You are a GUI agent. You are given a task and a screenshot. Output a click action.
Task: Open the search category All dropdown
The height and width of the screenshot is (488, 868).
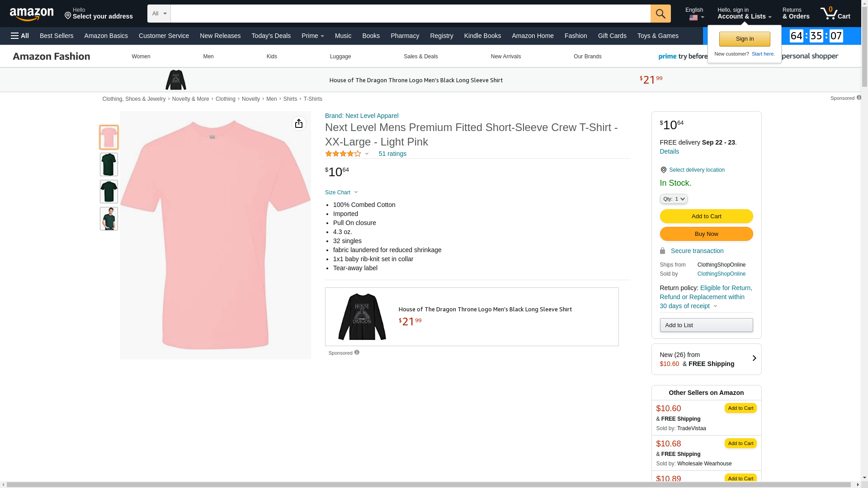click(159, 14)
